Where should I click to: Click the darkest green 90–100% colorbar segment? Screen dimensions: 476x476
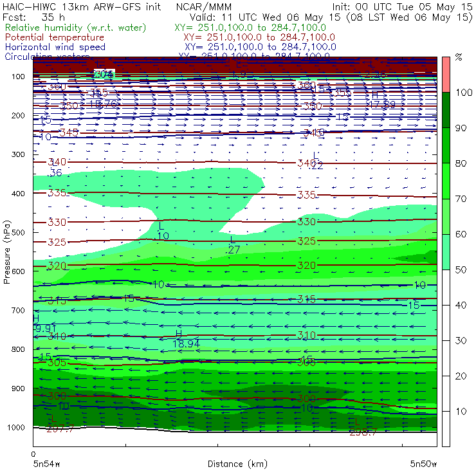[x=446, y=110]
